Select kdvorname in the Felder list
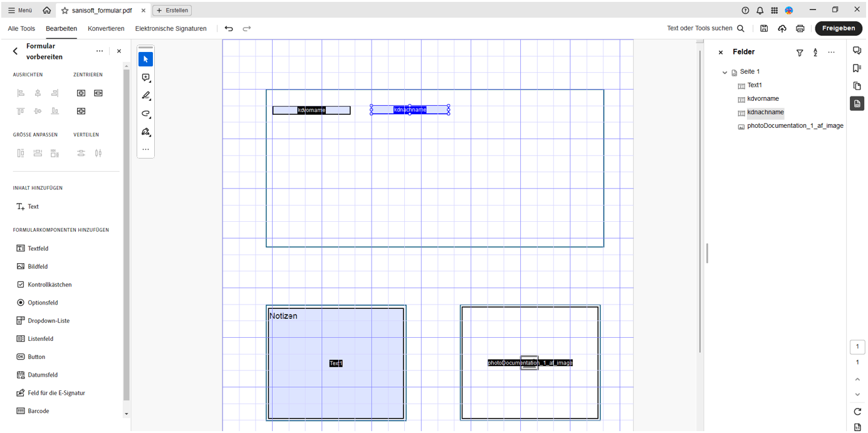The image size is (868, 433). [763, 99]
